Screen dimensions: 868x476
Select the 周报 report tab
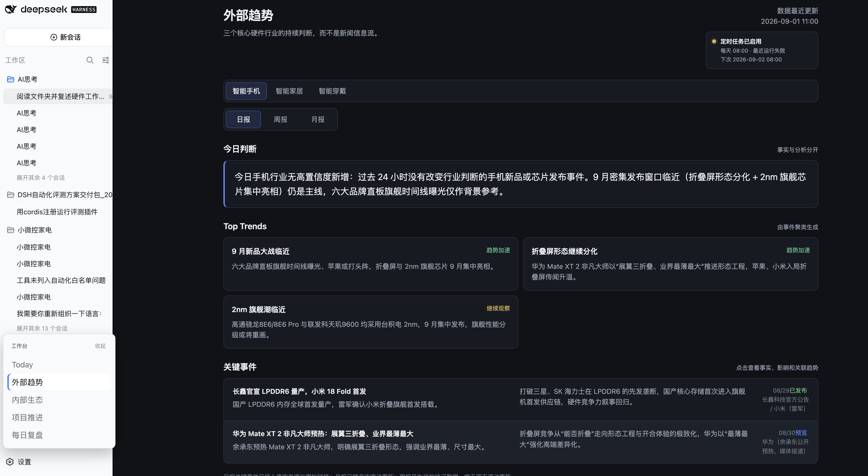pyautogui.click(x=280, y=119)
